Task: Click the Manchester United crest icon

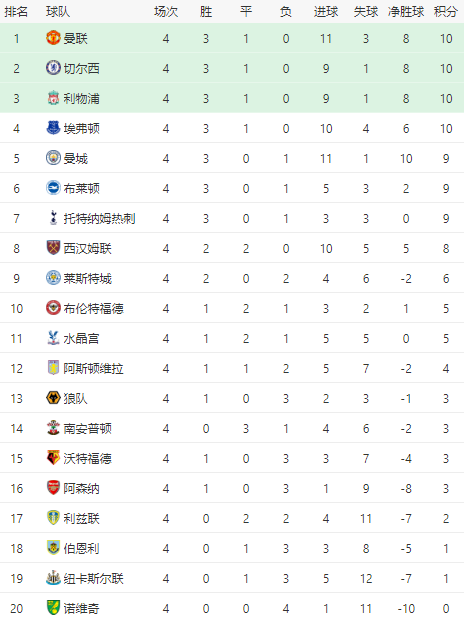Action: tap(53, 38)
